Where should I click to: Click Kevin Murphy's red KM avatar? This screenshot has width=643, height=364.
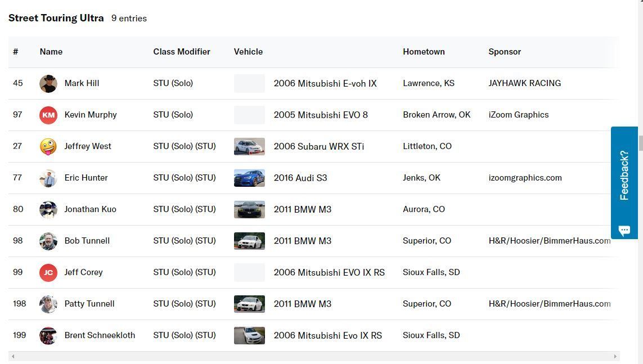click(x=48, y=115)
